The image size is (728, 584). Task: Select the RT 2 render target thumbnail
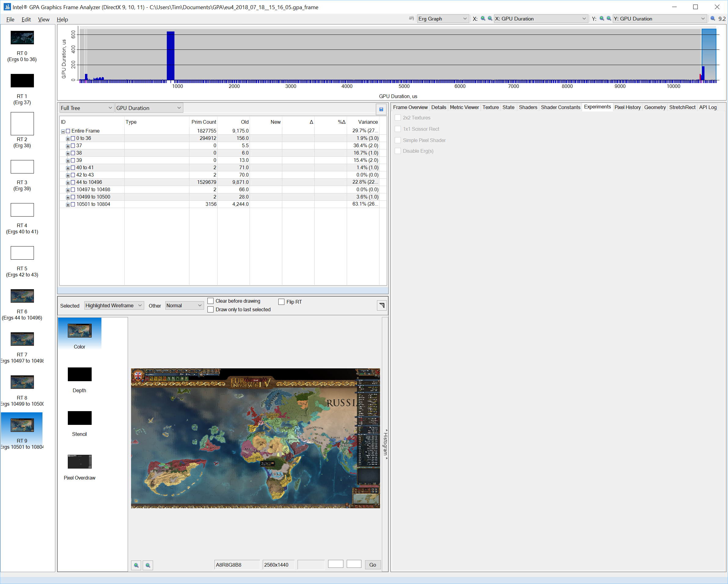pyautogui.click(x=22, y=124)
